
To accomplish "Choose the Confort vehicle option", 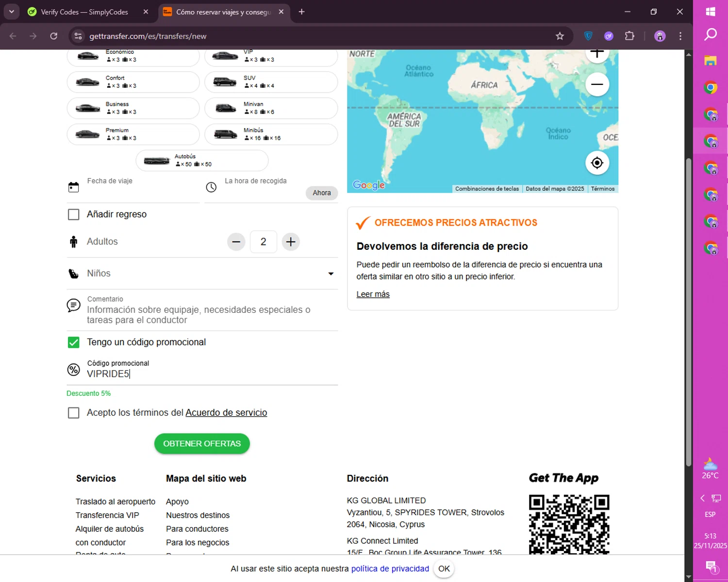I will pyautogui.click(x=133, y=82).
